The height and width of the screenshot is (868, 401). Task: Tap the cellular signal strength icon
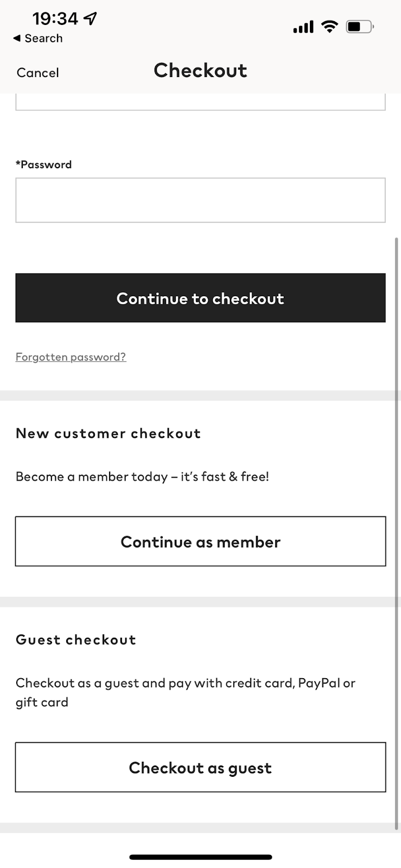[x=302, y=26]
